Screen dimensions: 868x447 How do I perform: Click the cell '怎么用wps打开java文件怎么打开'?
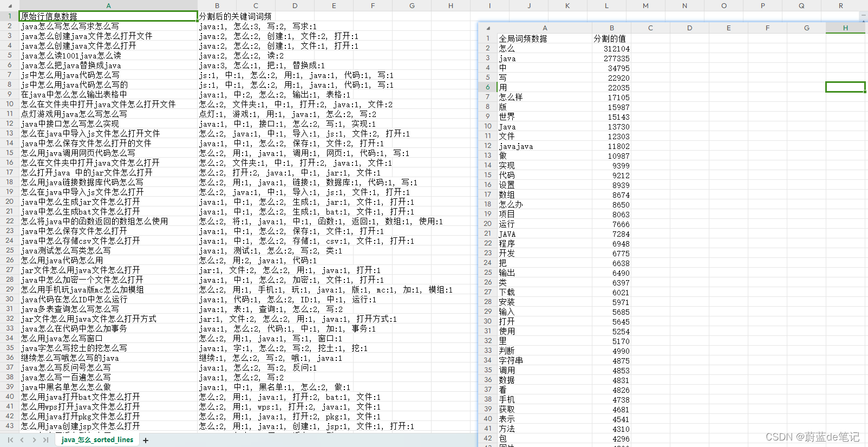point(108,406)
